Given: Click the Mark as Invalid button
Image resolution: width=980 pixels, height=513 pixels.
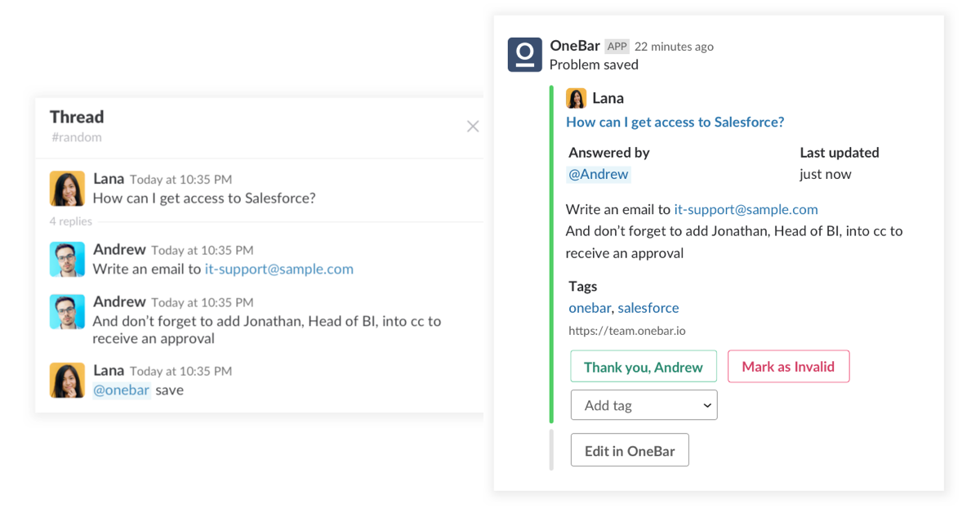Looking at the screenshot, I should pyautogui.click(x=788, y=367).
